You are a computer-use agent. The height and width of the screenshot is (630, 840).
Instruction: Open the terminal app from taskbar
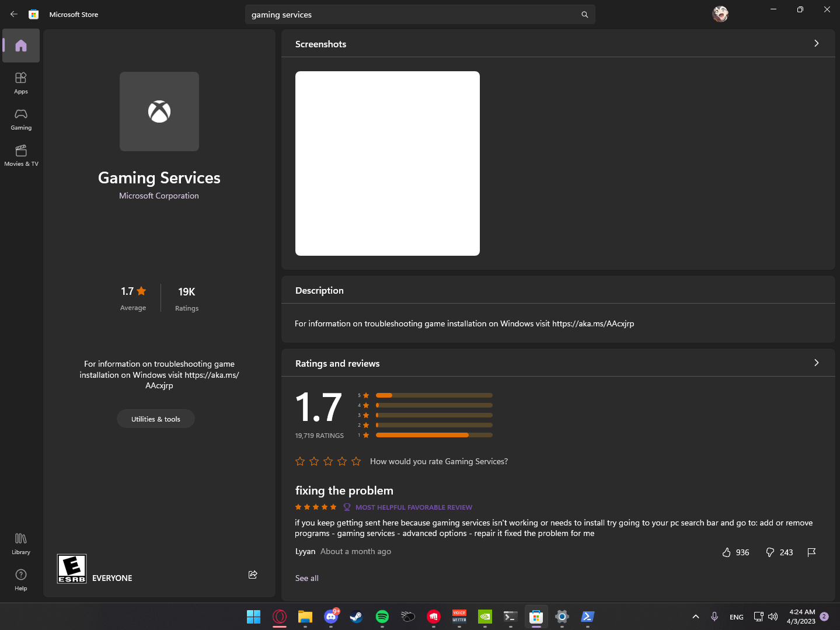tap(511, 617)
